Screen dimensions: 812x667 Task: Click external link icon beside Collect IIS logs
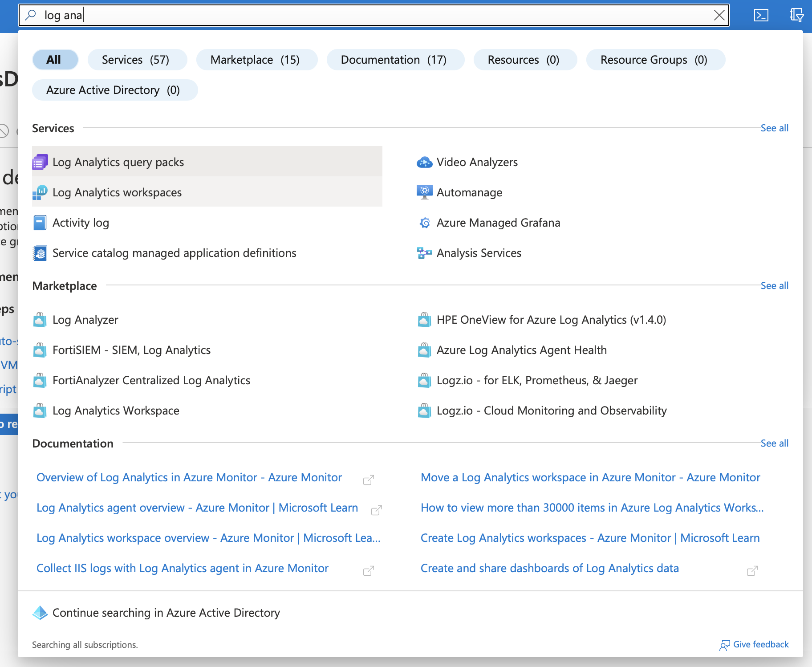pyautogui.click(x=369, y=571)
